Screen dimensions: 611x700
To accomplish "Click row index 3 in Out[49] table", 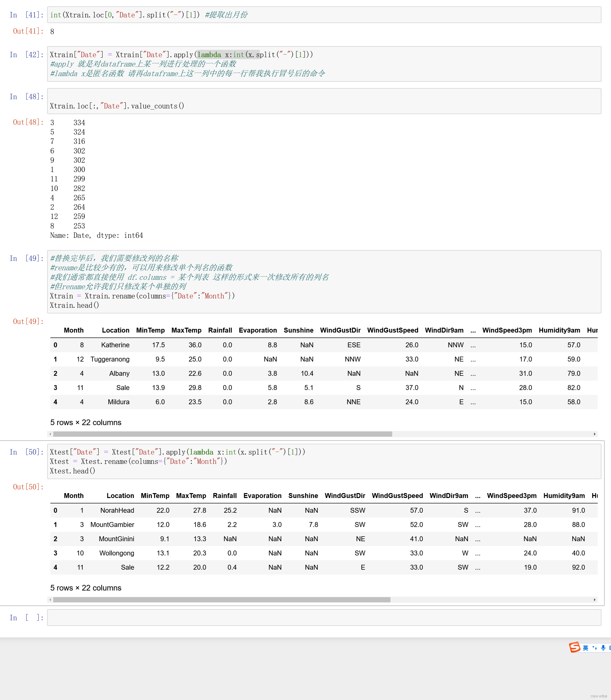I will coord(55,388).
